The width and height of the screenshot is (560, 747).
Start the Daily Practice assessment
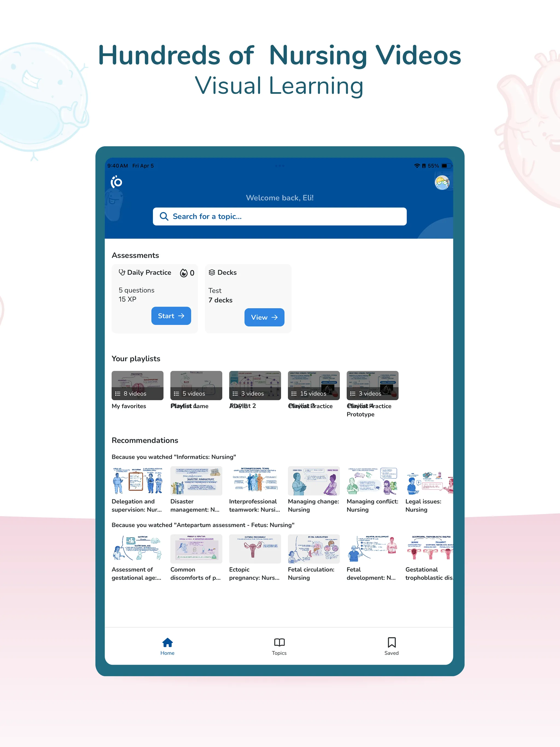[x=170, y=316]
